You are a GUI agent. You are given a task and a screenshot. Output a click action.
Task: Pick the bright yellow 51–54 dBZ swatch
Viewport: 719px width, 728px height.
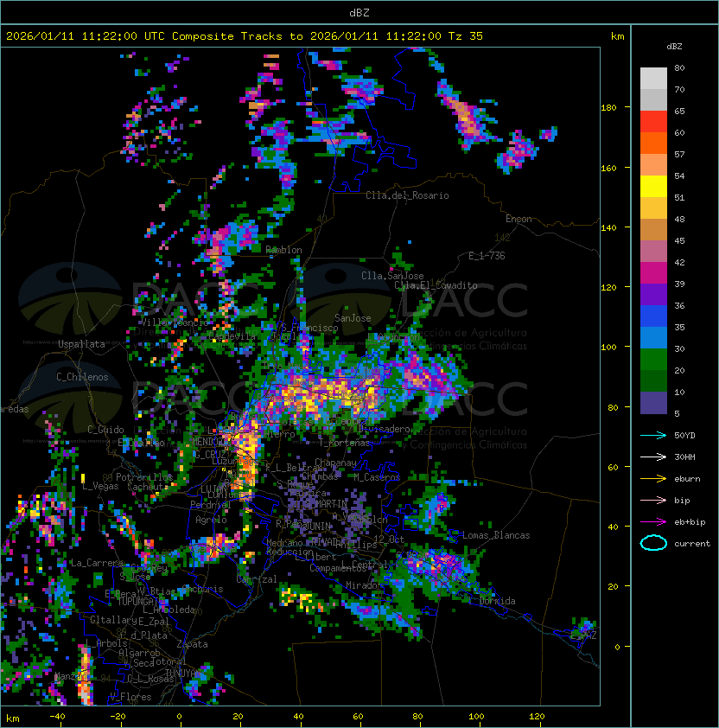pos(653,187)
